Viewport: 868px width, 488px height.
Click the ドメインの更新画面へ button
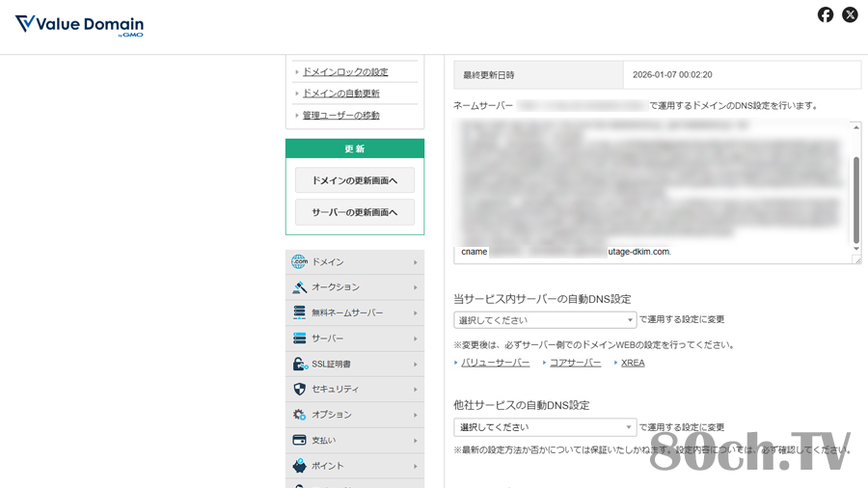tap(355, 180)
